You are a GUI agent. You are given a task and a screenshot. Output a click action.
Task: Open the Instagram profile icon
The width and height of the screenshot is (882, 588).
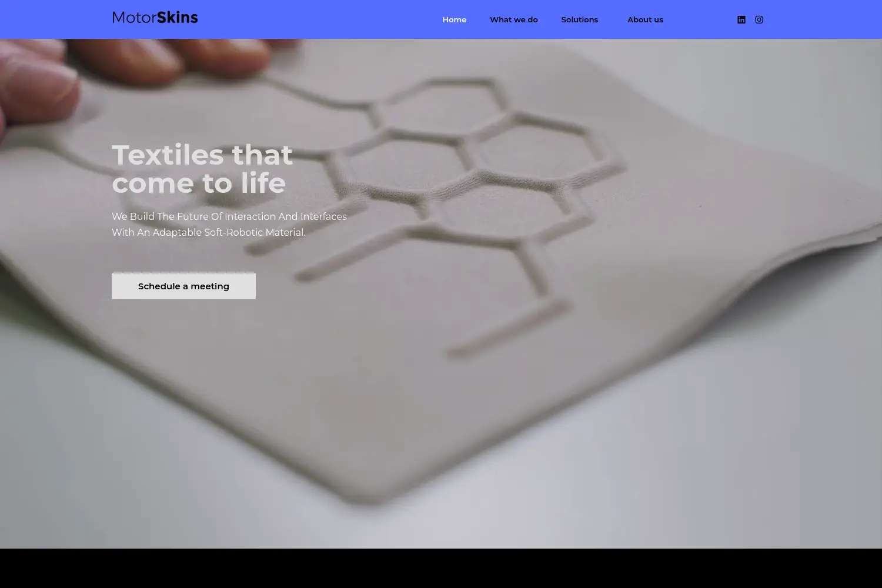759,19
